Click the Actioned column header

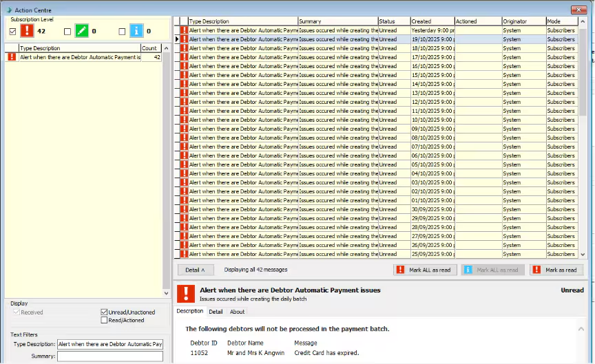479,21
